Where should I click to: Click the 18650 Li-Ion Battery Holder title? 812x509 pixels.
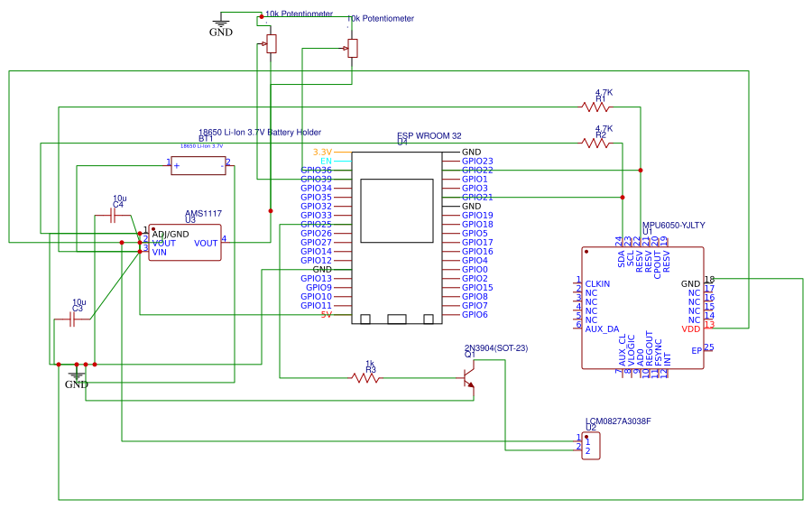pos(260,133)
